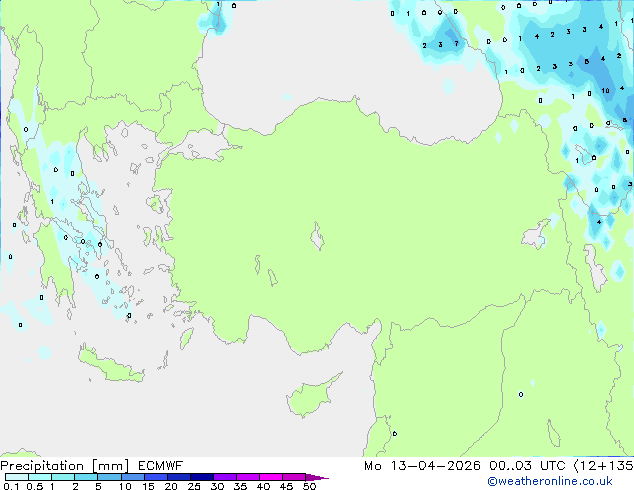Click the '25' legend scale label
The width and height of the screenshot is (634, 490).
point(194,486)
